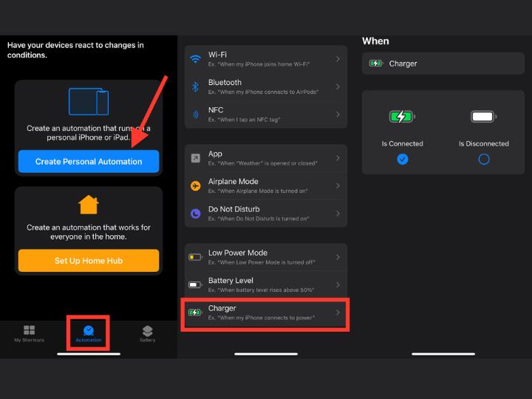This screenshot has width=532, height=399.
Task: Select the Is Disconnected radio button
Action: (x=483, y=159)
